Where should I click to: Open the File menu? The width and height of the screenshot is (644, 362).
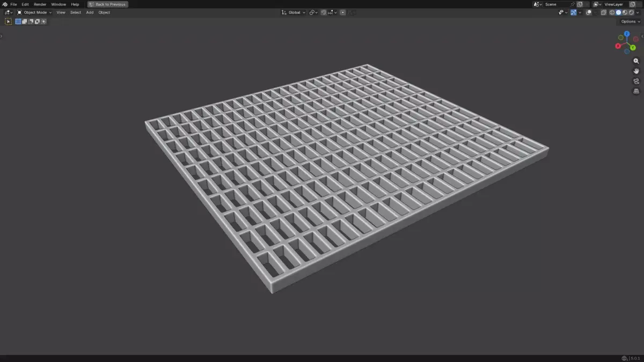13,4
